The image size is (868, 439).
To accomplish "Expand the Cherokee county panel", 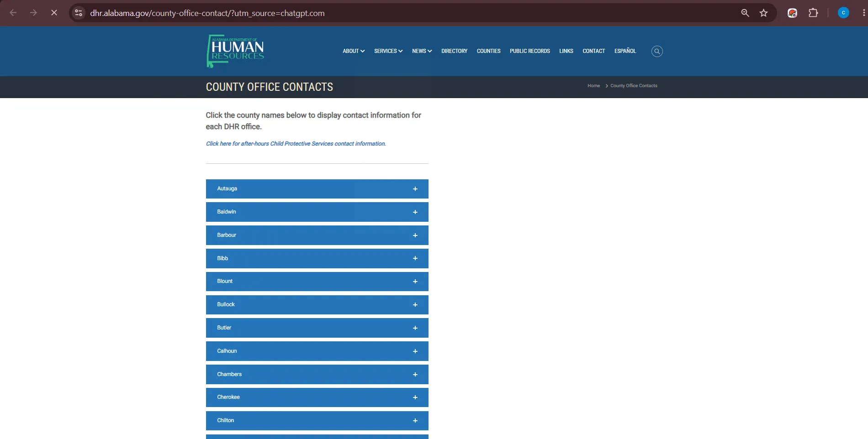I will pos(317,397).
